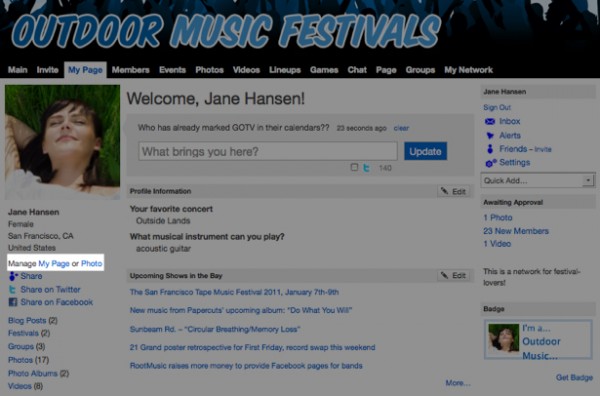Open the Lineups tab
The width and height of the screenshot is (600, 396).
point(285,70)
